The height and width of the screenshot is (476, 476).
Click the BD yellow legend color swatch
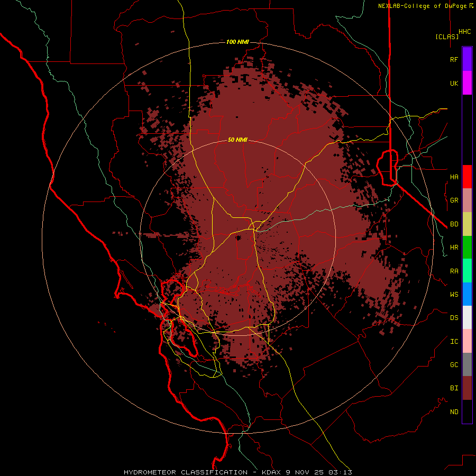click(467, 224)
